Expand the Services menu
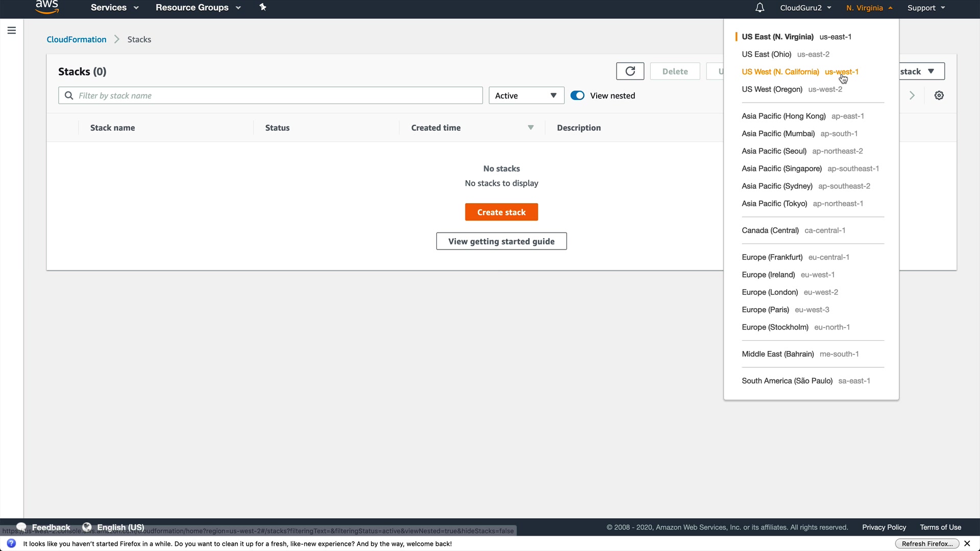 [x=114, y=8]
